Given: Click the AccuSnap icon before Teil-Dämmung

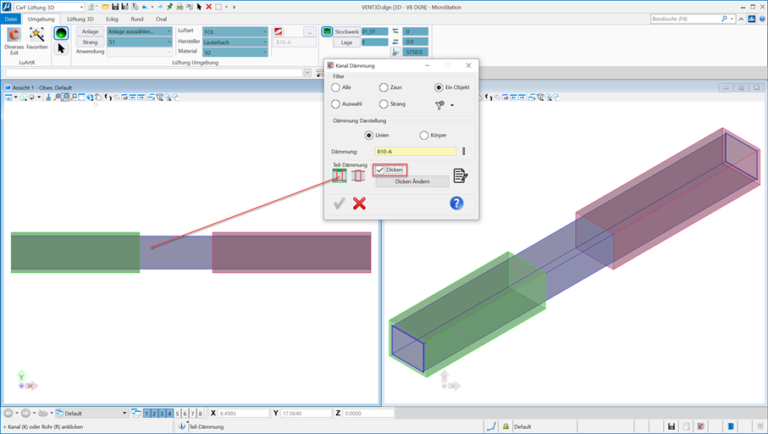Looking at the screenshot, I should [182, 426].
